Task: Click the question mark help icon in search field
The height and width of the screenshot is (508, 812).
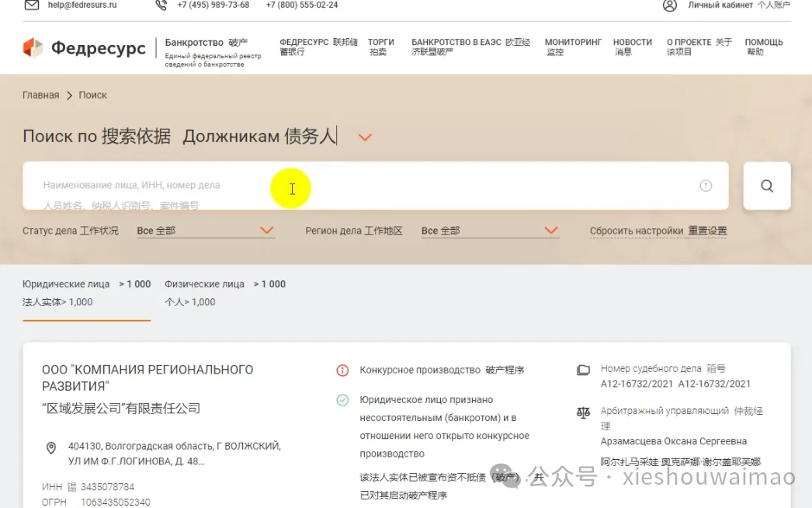Action: coord(706,186)
